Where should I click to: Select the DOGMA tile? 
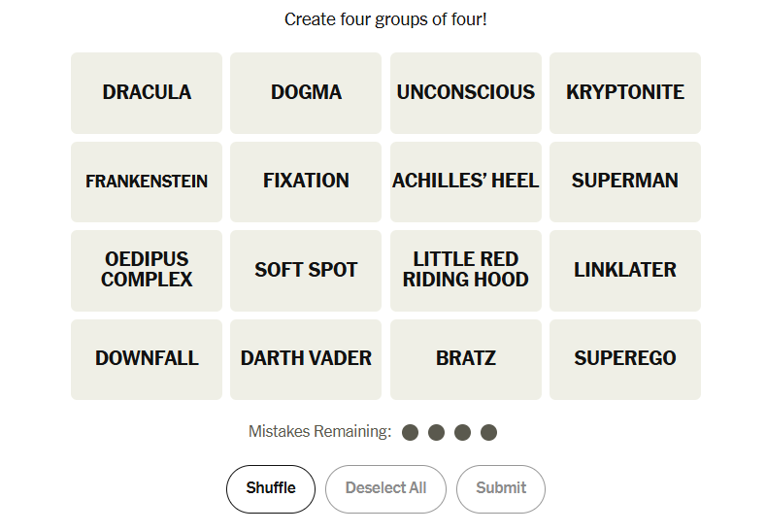point(306,93)
